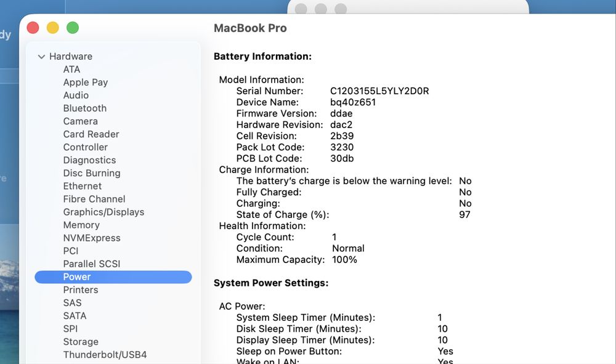
Task: Click the device name bq40z651
Action: [x=353, y=102]
